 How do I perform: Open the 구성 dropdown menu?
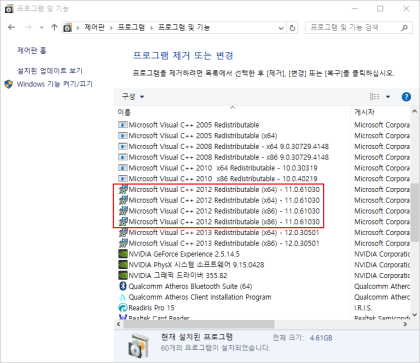133,97
